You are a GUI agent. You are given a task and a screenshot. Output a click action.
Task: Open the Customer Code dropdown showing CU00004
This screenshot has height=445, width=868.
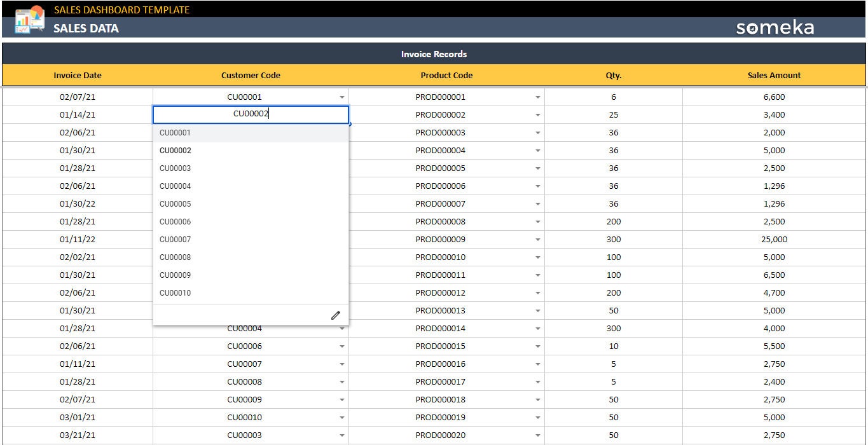(342, 328)
